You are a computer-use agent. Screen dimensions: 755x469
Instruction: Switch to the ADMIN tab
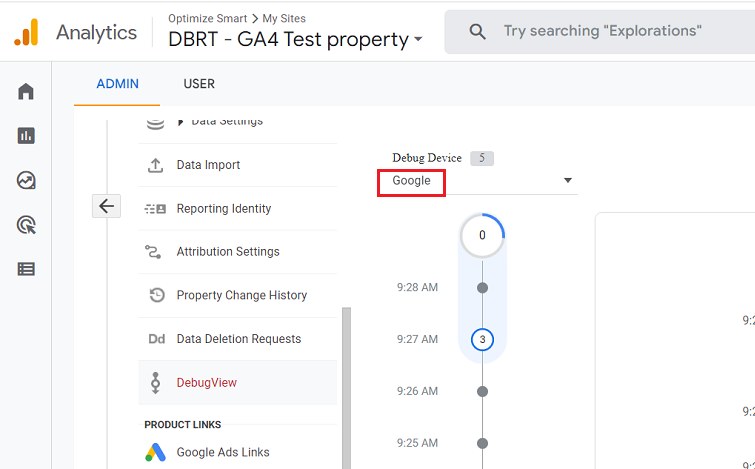117,84
